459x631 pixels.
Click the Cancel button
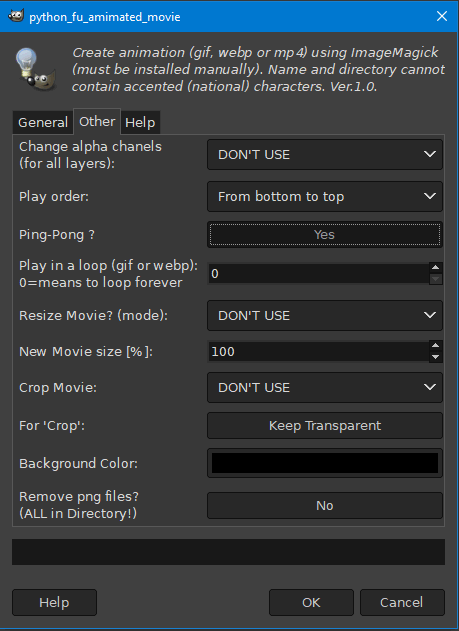402,602
